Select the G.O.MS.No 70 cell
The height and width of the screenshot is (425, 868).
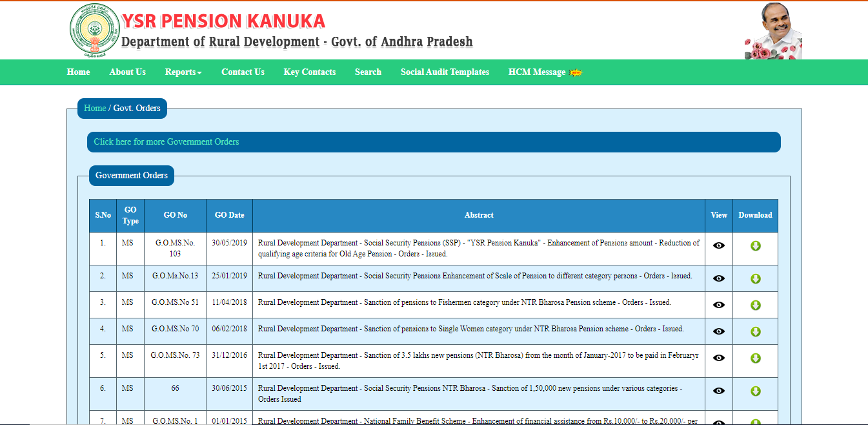tap(176, 331)
